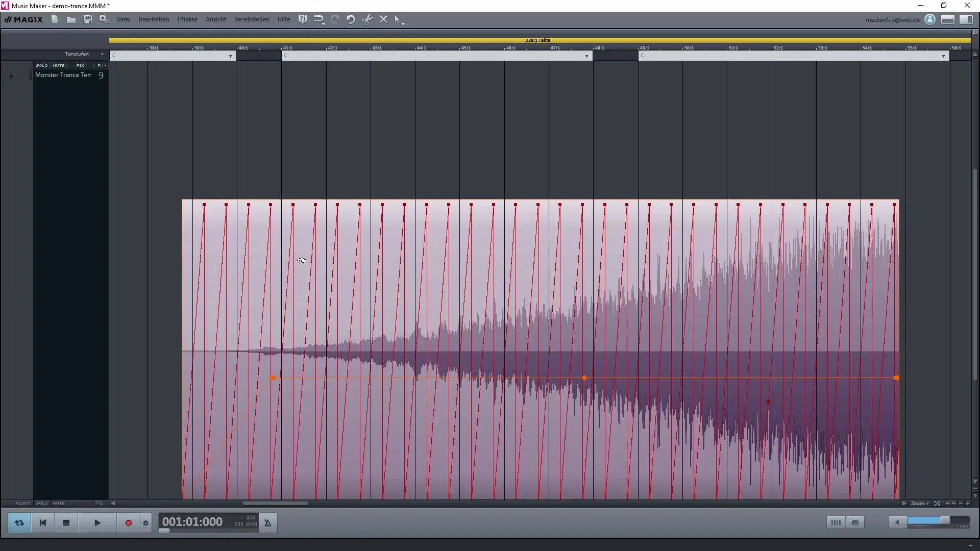Click the fit-to-window zoom icon

pyautogui.click(x=937, y=504)
